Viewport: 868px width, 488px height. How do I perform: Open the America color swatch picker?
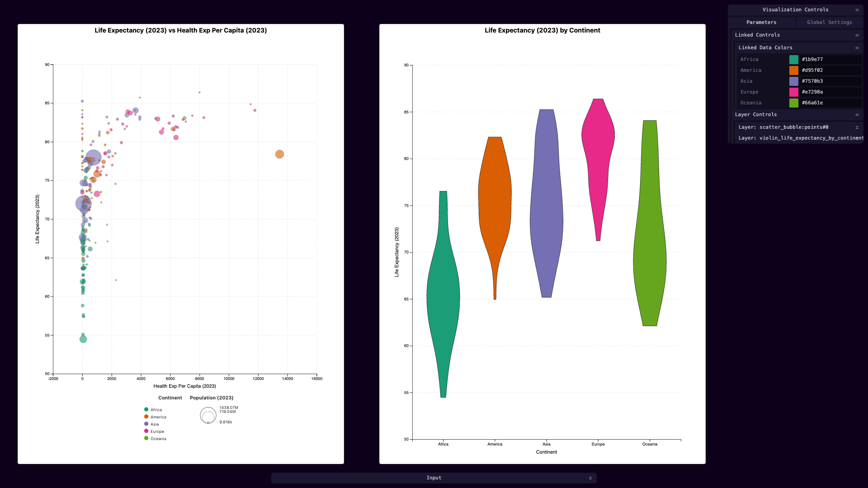pos(793,70)
